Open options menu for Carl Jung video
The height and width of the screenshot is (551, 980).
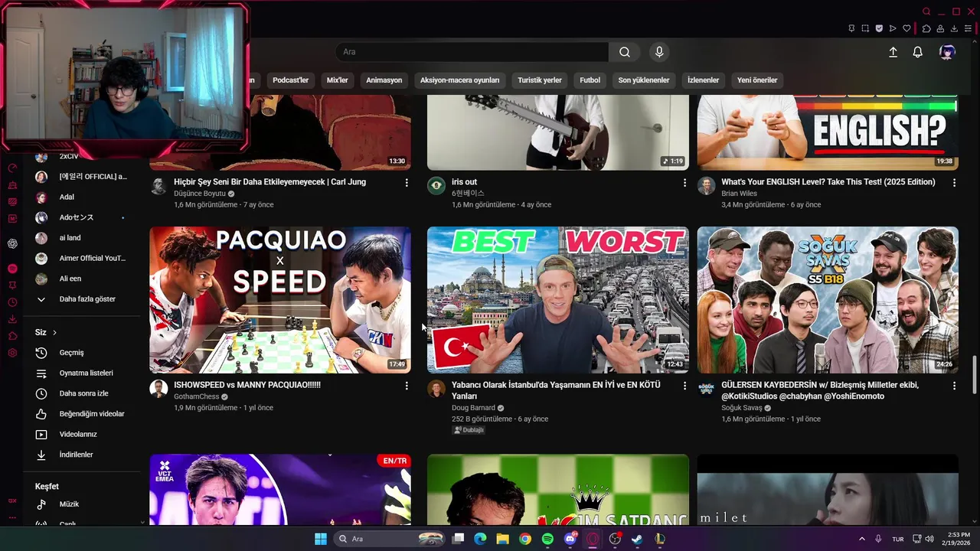407,183
